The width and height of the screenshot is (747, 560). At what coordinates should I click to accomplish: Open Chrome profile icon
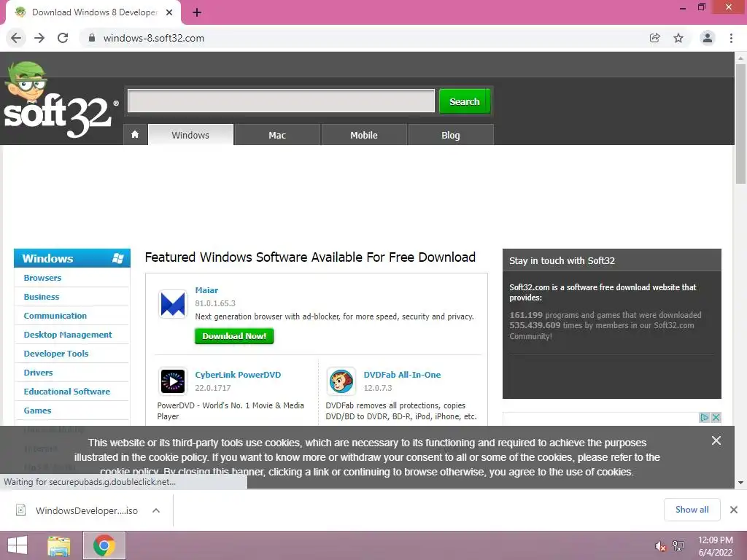[x=708, y=38]
